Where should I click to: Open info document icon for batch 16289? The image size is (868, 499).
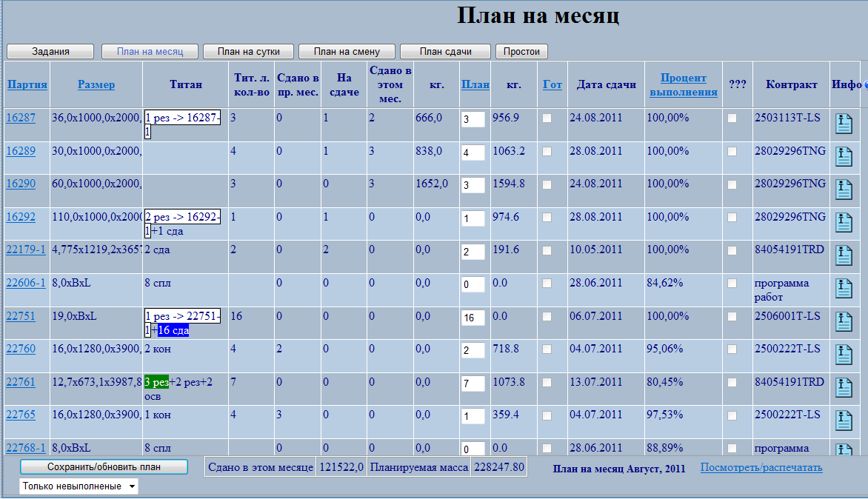[x=844, y=156]
